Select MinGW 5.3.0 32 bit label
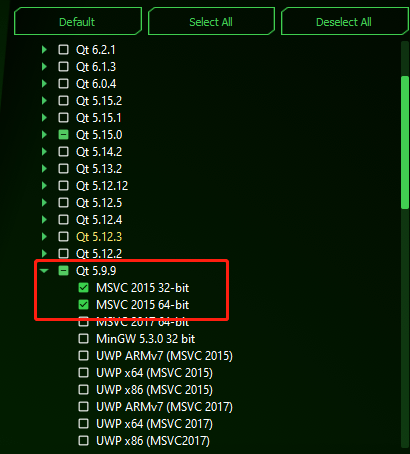410x454 pixels. (x=146, y=339)
